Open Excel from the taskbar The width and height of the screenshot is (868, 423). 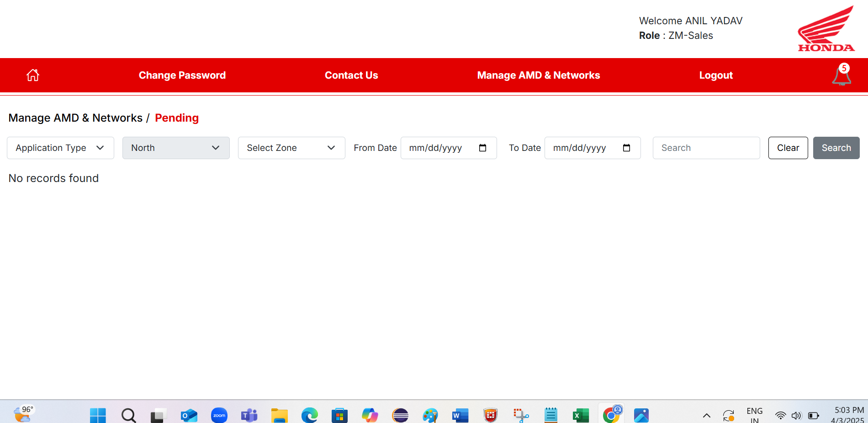(581, 415)
